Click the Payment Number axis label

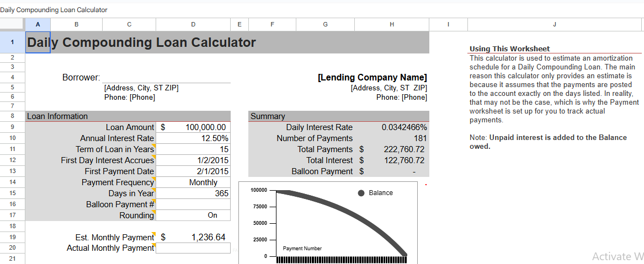point(302,249)
